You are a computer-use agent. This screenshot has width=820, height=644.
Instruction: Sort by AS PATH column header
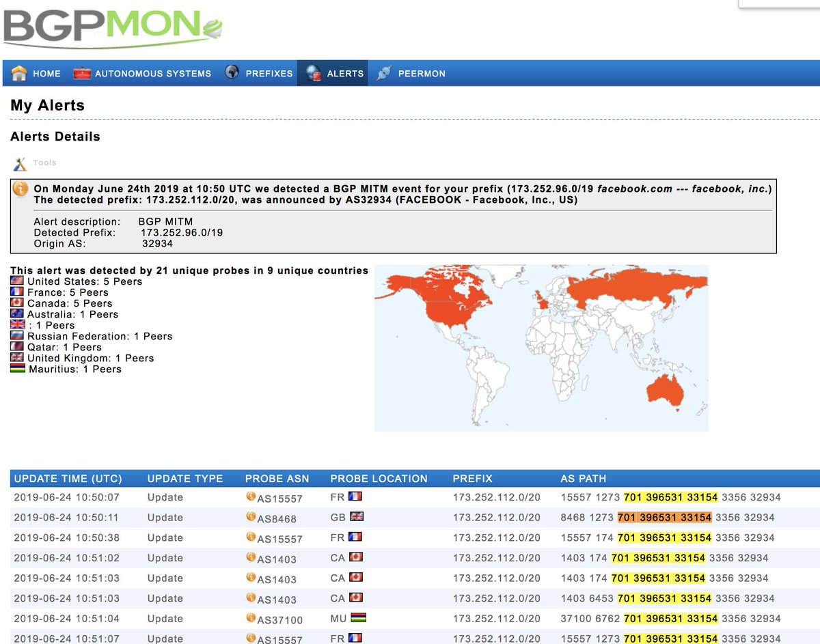pyautogui.click(x=584, y=479)
